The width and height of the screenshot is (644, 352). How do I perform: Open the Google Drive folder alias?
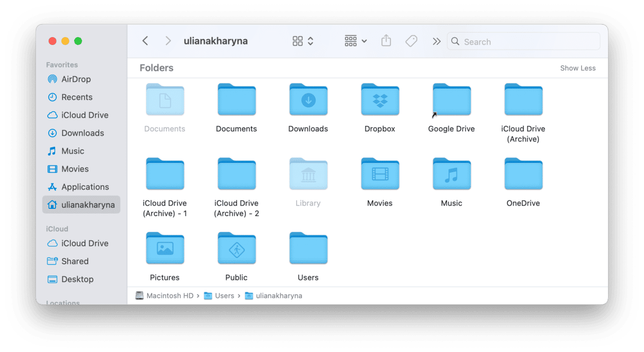(x=451, y=100)
